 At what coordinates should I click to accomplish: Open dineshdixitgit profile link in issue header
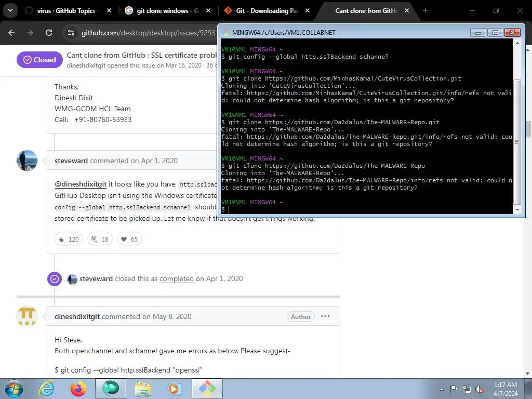click(86, 65)
